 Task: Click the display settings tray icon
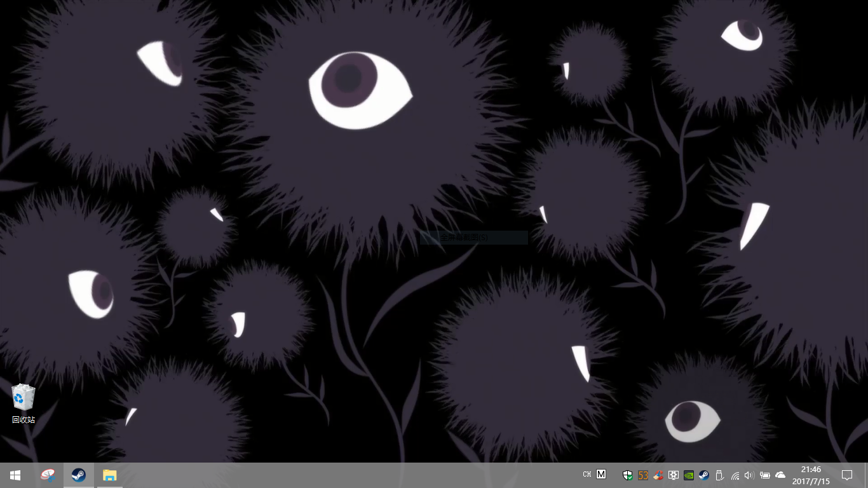click(x=674, y=475)
